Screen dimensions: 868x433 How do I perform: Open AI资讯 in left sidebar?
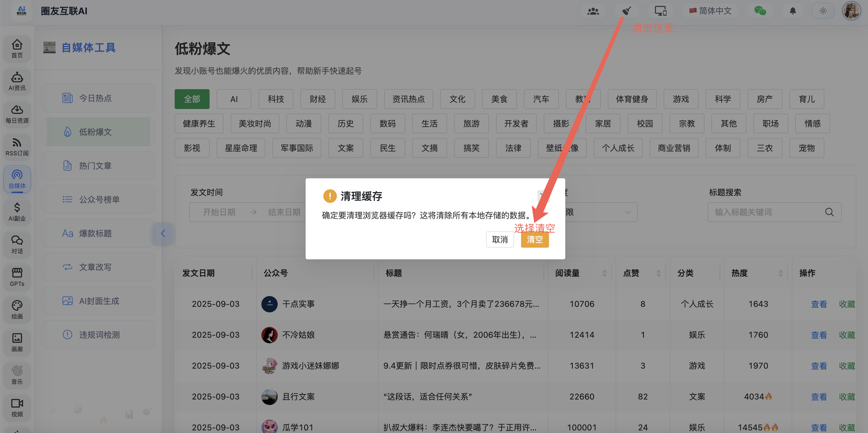(17, 82)
